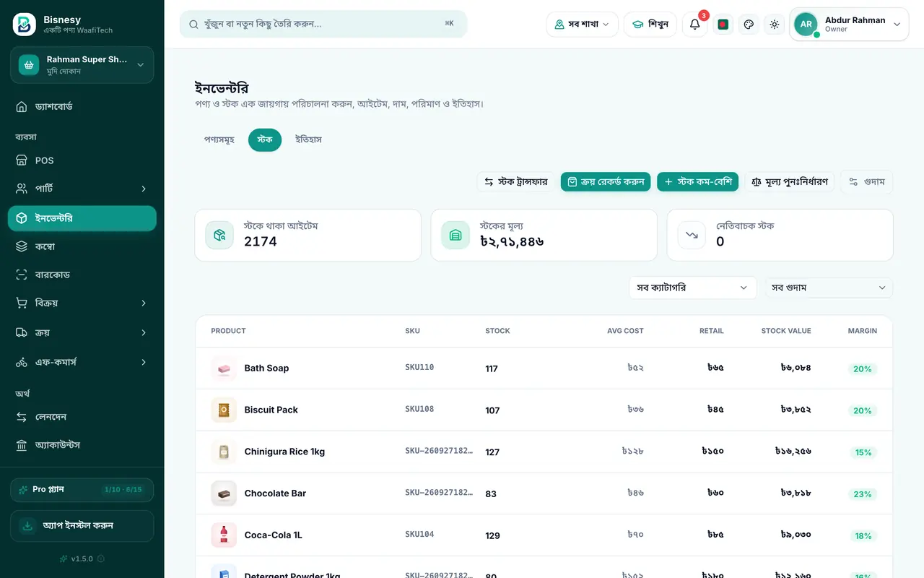Screen dimensions: 924x578
Task: Click the Bisnesy logo icon
Action: point(25,24)
